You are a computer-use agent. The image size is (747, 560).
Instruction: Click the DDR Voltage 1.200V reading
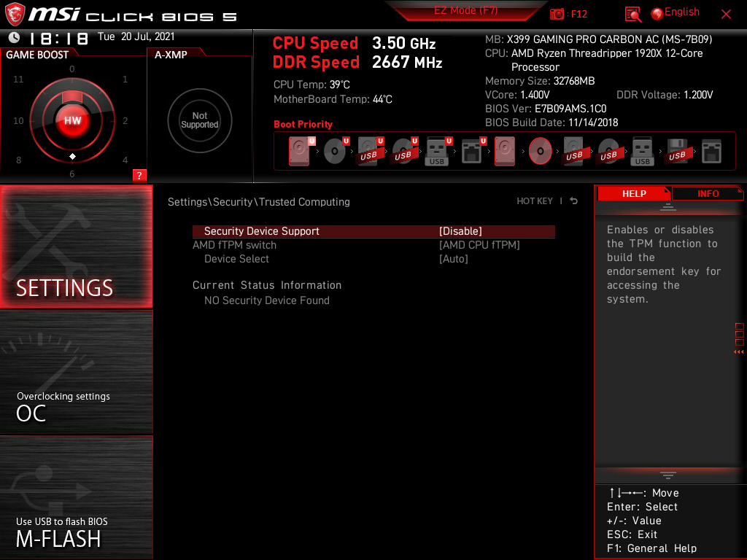[665, 95]
